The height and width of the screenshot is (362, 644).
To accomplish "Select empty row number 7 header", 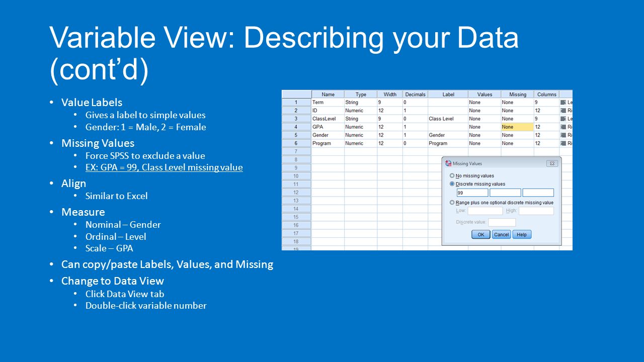I will coord(296,151).
